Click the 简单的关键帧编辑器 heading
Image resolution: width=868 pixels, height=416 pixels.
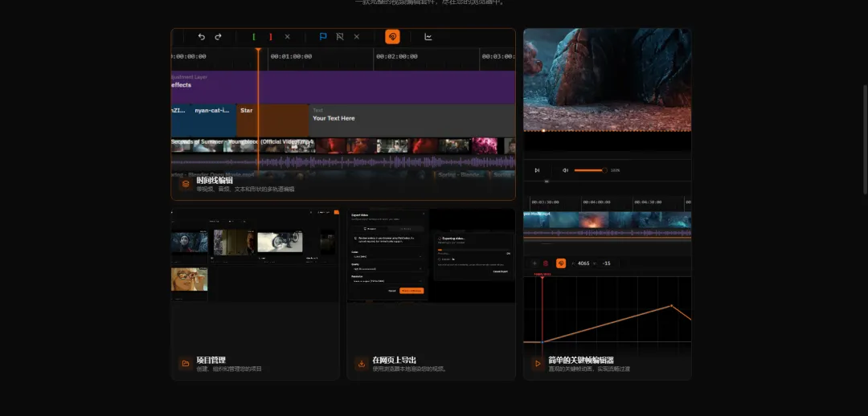click(x=581, y=360)
